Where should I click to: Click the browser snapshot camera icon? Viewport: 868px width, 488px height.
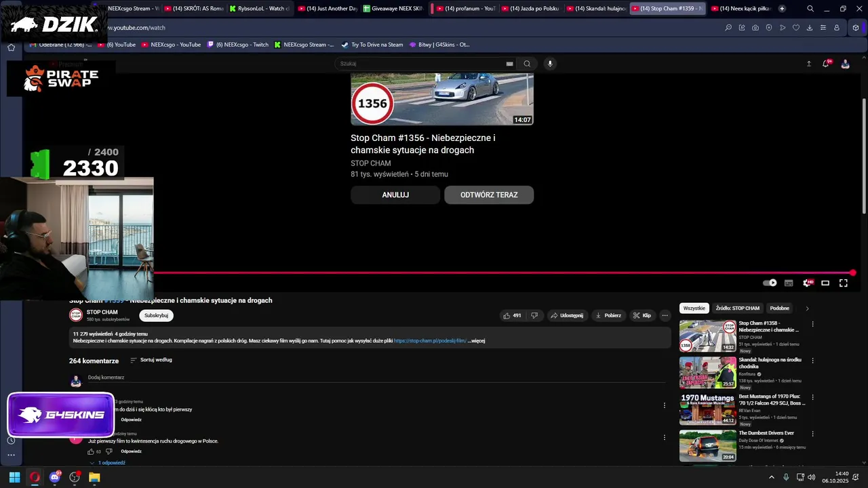pyautogui.click(x=755, y=28)
